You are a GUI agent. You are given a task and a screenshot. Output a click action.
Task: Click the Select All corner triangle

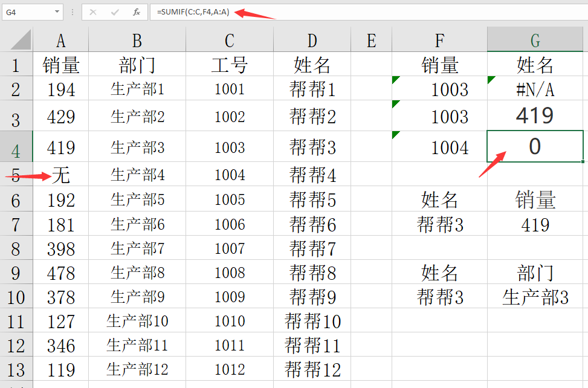coord(21,40)
